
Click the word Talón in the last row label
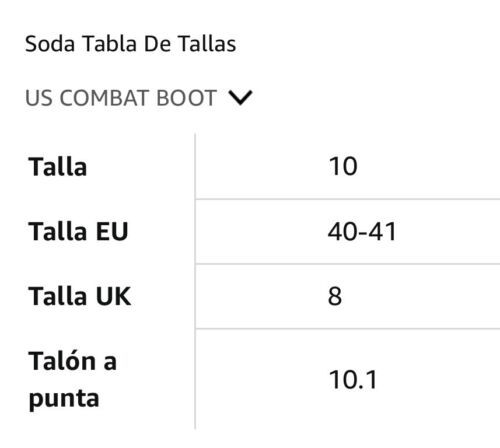pyautogui.click(x=62, y=361)
